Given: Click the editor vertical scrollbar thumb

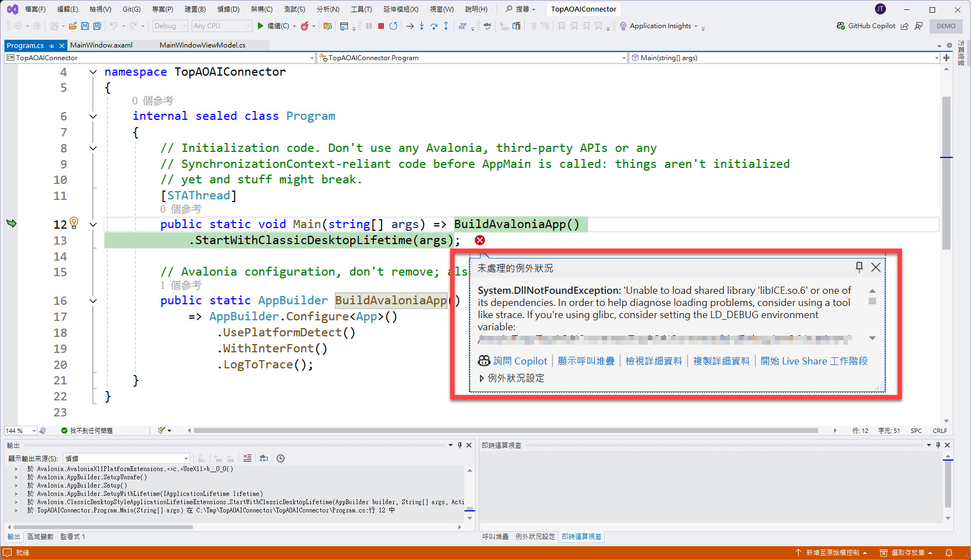Looking at the screenshot, I should 947,172.
